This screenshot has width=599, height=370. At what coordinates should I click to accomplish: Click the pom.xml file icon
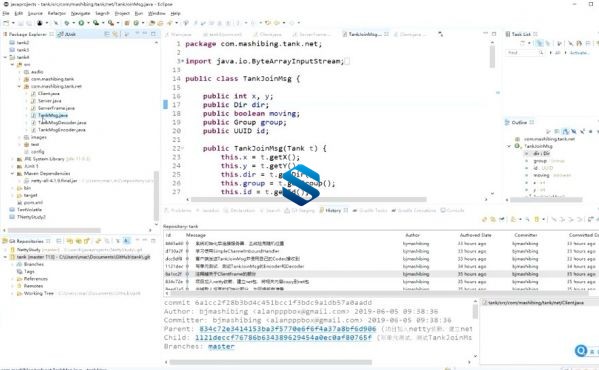(19, 202)
